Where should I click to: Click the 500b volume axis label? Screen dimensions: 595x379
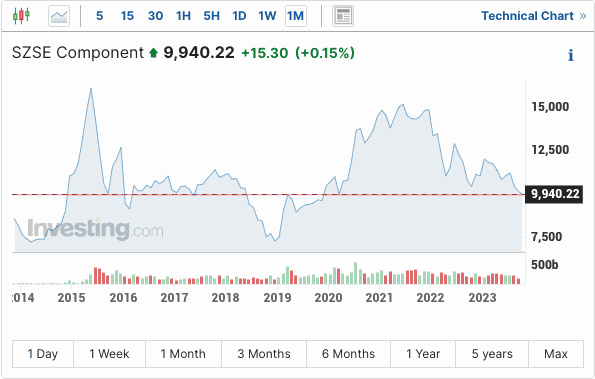tap(545, 265)
